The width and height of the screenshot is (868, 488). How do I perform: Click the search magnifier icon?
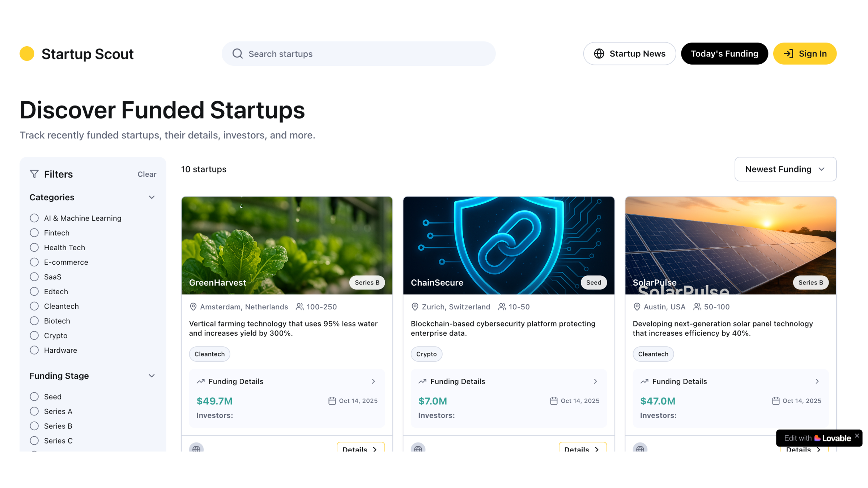tap(237, 54)
